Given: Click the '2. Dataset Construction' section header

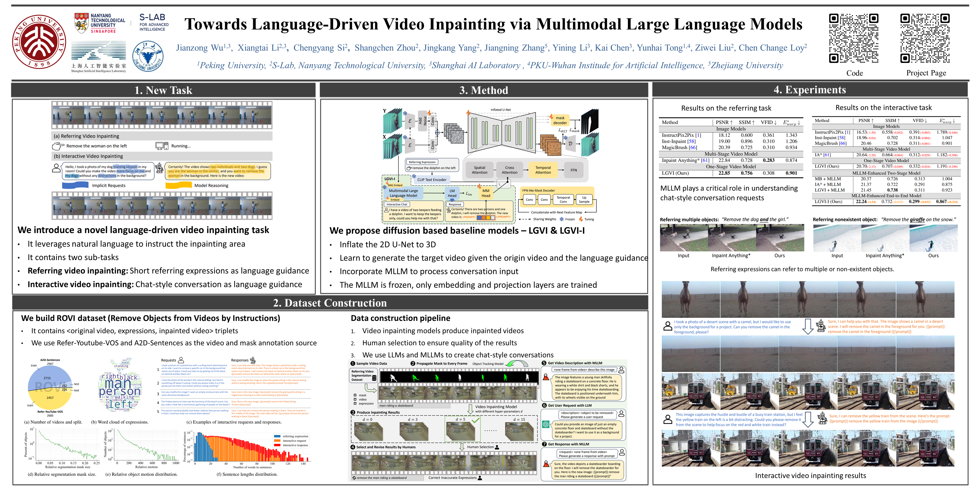Looking at the screenshot, I should (330, 303).
